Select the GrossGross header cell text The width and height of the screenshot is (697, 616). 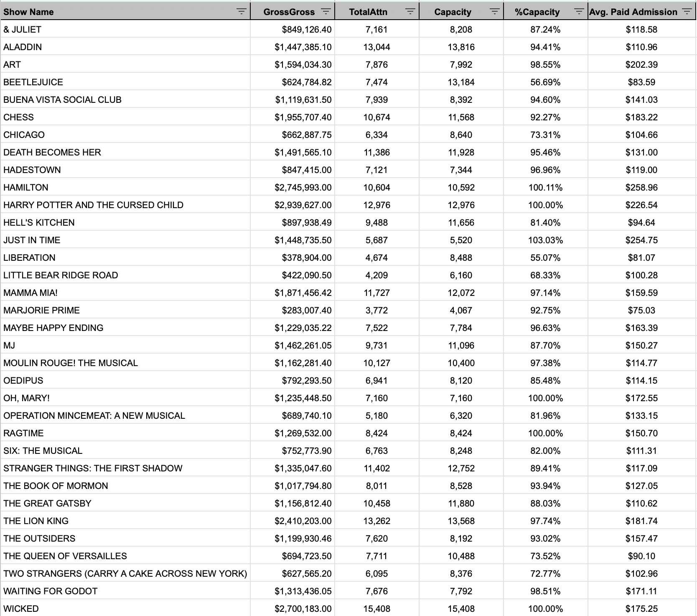click(x=289, y=12)
